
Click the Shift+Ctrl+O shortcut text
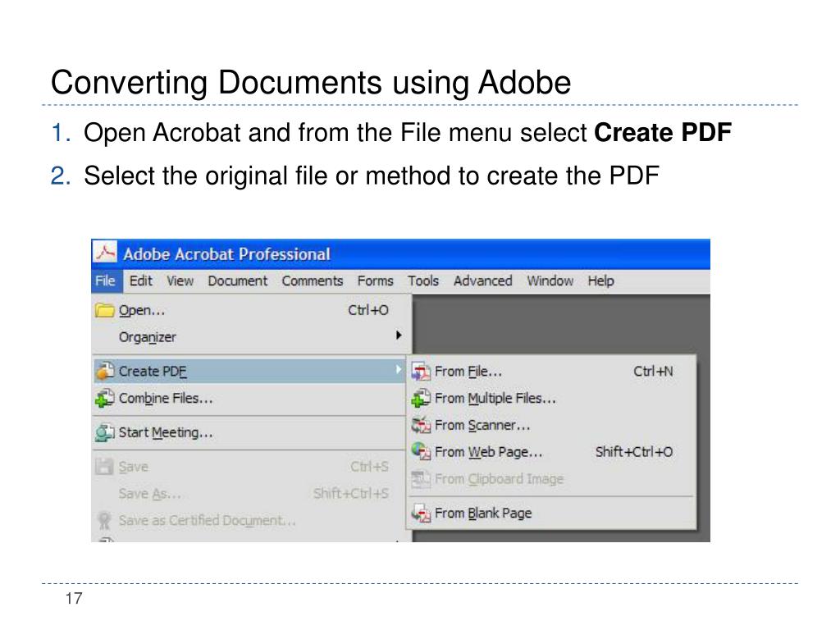click(634, 452)
